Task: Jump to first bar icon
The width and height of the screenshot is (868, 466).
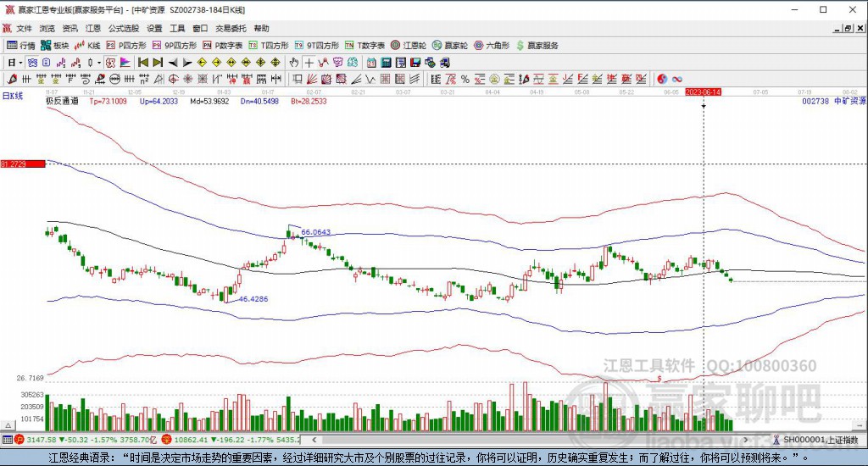Action: (x=142, y=63)
